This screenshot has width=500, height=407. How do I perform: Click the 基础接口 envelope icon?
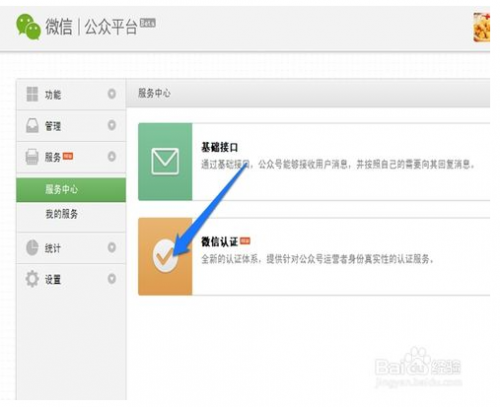[165, 162]
